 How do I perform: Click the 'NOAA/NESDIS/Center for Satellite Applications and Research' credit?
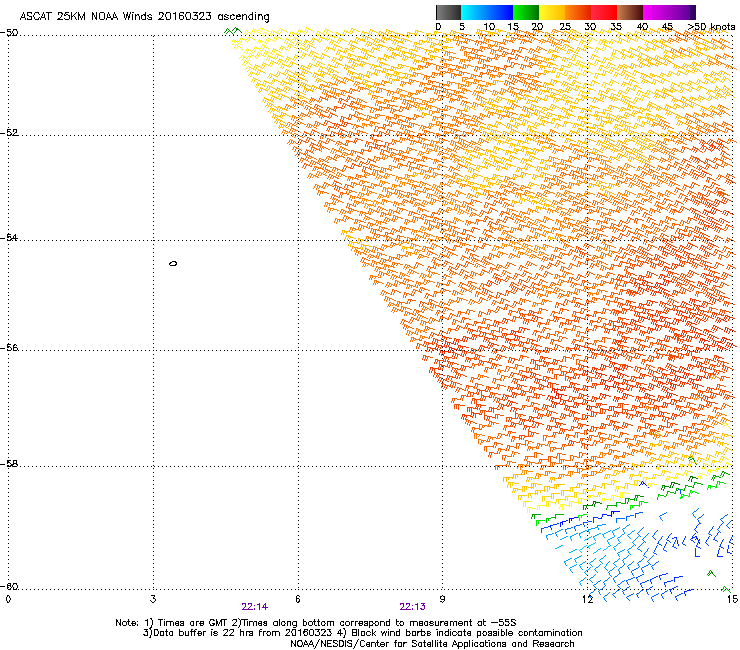432,644
